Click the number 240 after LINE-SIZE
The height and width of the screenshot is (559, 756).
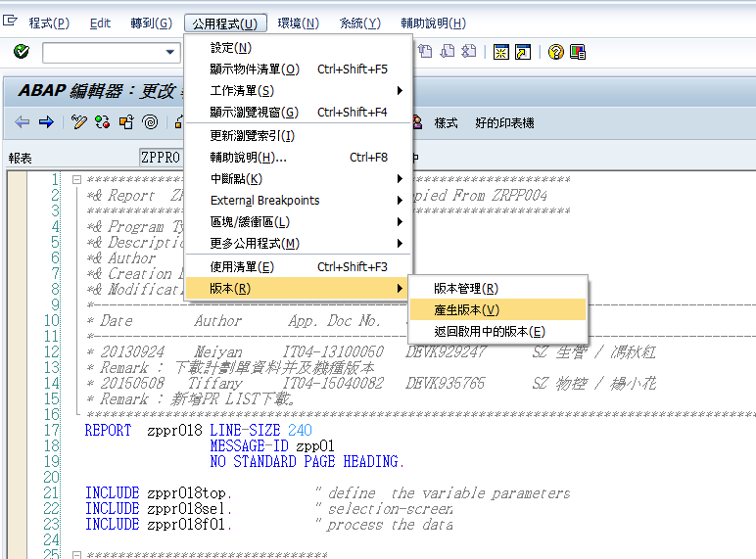point(300,430)
